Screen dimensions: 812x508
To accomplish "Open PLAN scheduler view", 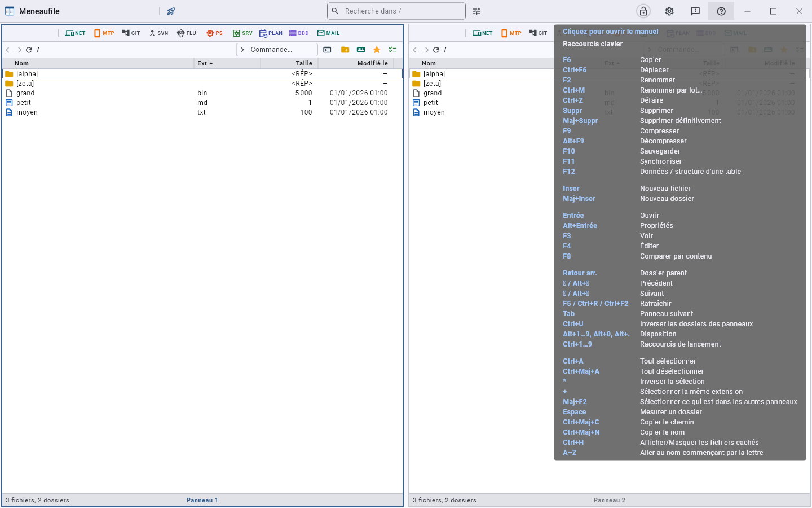I will (271, 33).
